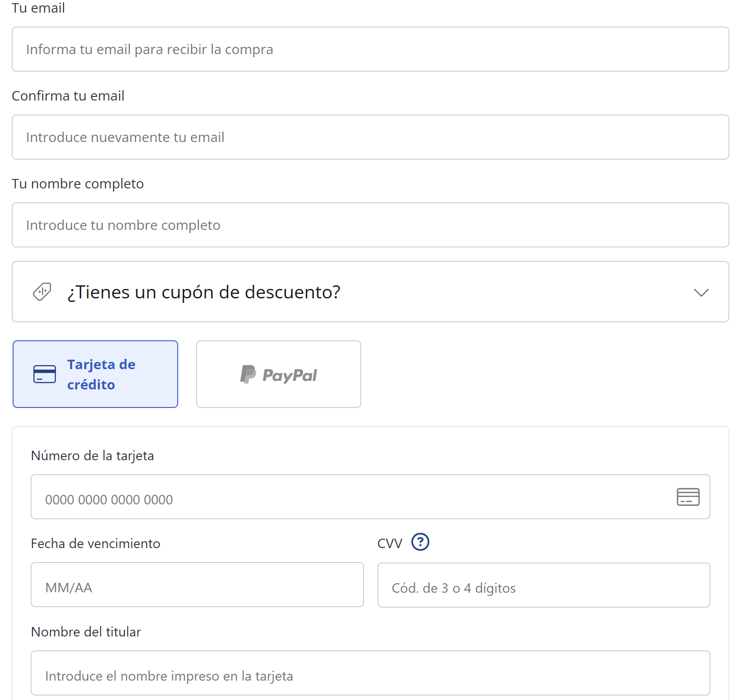Open the '¿Tienes un cupón de descuento?' expander
Screen dimensions: 737x700
204,292
